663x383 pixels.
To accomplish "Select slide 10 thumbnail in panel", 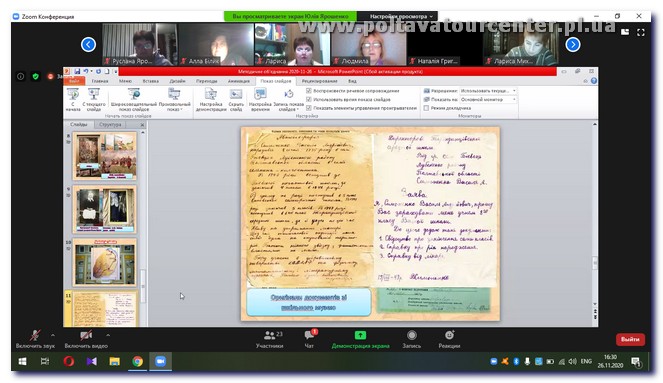I will (104, 263).
